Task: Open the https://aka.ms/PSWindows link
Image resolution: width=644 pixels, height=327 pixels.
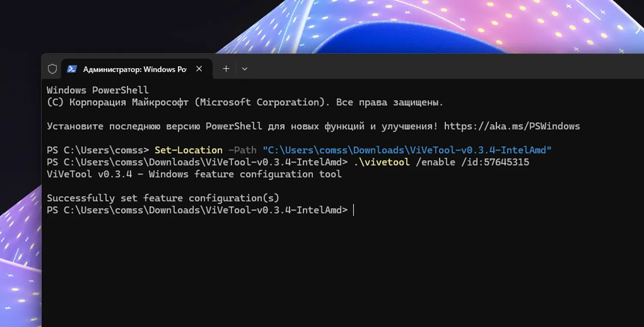Action: pos(512,126)
